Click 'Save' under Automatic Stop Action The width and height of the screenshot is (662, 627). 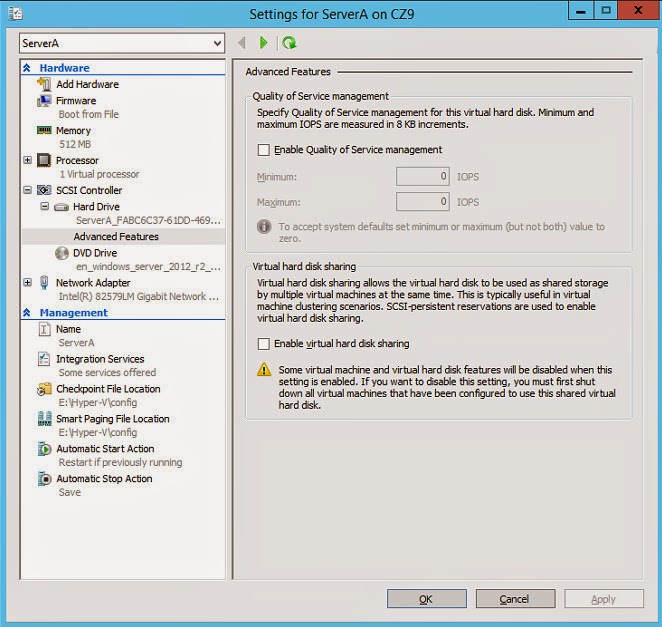[x=70, y=492]
